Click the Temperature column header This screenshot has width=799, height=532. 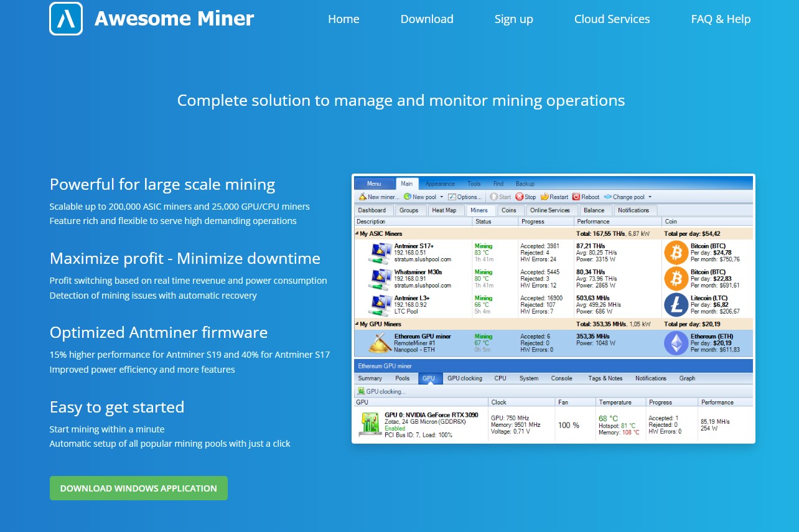point(621,403)
